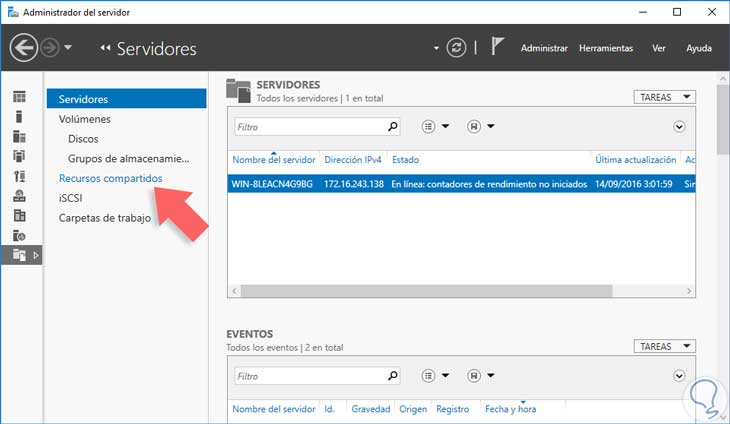Open the Ayuda menu
Image resolution: width=730 pixels, height=424 pixels.
pos(699,48)
